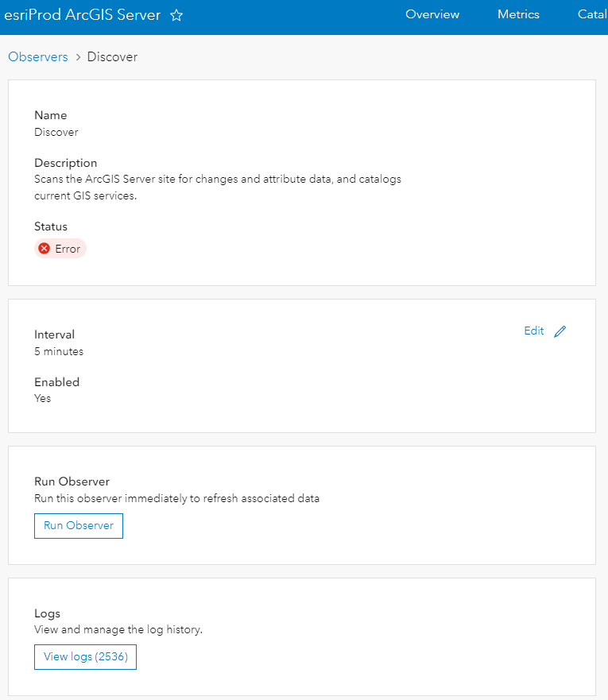Click the pencil icon next to Edit
The height and width of the screenshot is (700, 608).
click(x=560, y=331)
